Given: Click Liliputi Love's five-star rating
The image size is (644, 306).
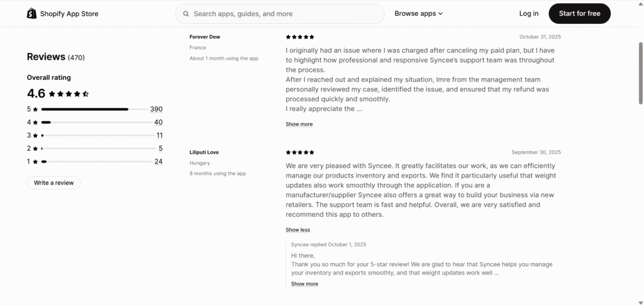Looking at the screenshot, I should click(x=300, y=152).
